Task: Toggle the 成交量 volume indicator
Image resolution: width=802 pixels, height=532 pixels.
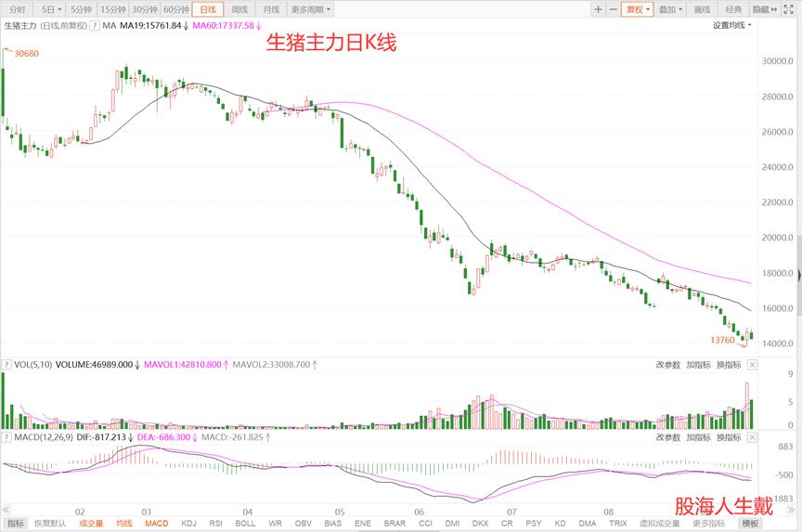Action: pyautogui.click(x=90, y=524)
